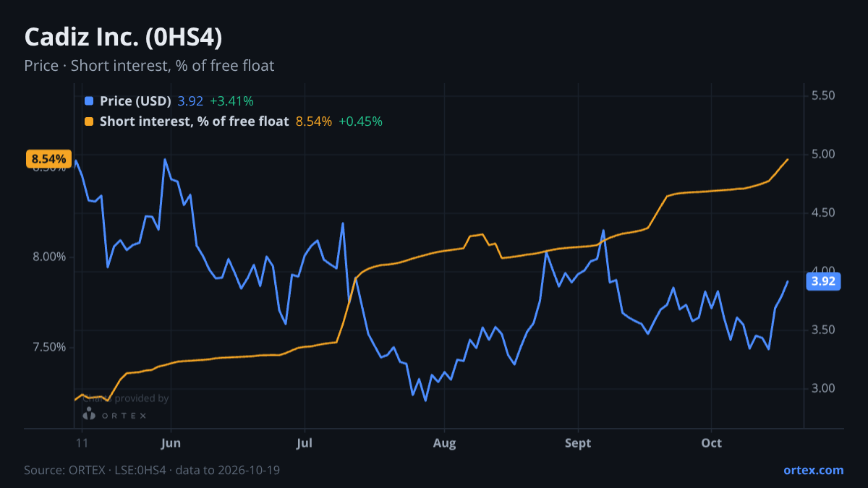The image size is (868, 488).
Task: Click the Oct x-axis label
Action: coord(712,443)
